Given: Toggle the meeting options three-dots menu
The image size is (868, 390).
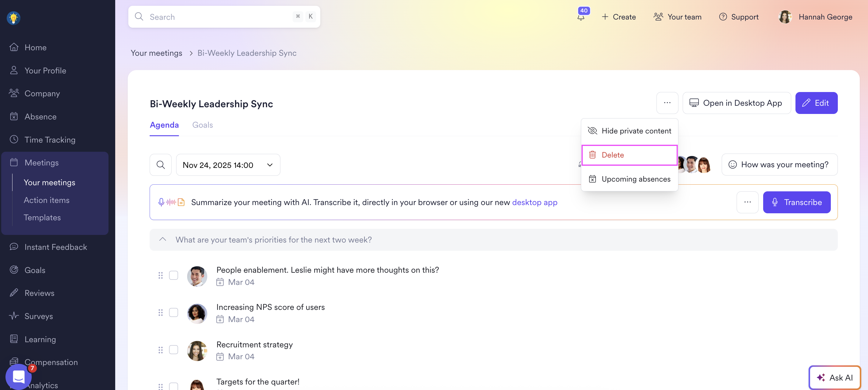Looking at the screenshot, I should coord(667,103).
